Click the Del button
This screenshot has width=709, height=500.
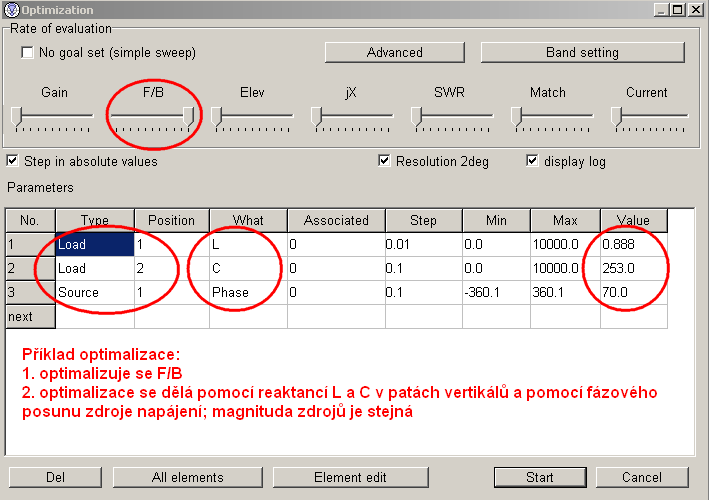[x=54, y=477]
